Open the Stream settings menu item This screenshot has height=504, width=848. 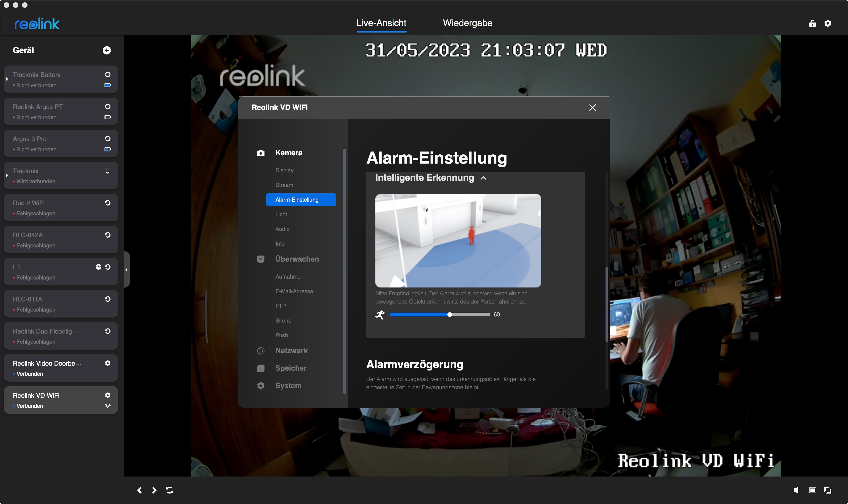click(284, 185)
